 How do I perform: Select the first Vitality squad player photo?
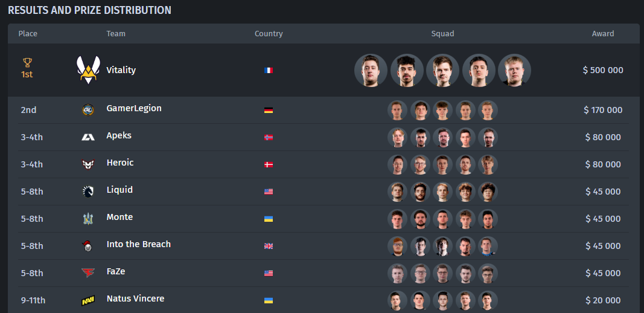(371, 70)
